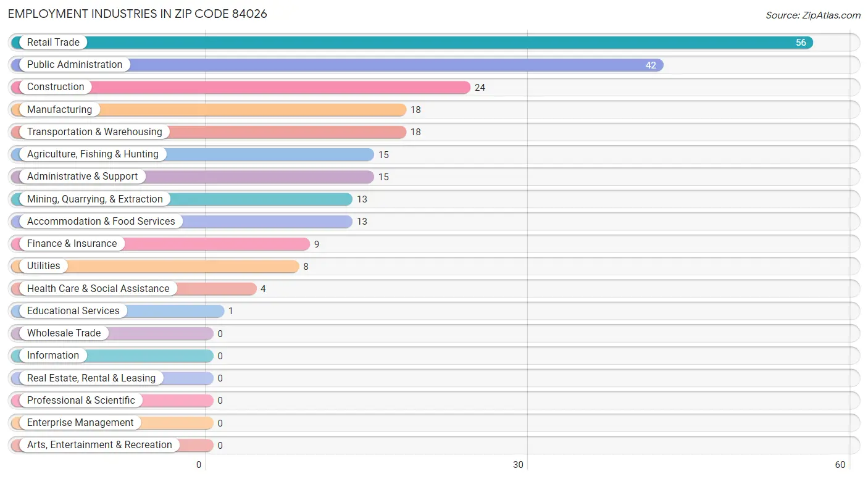Select Professional & Scientific label
The height and width of the screenshot is (479, 868).
click(81, 400)
